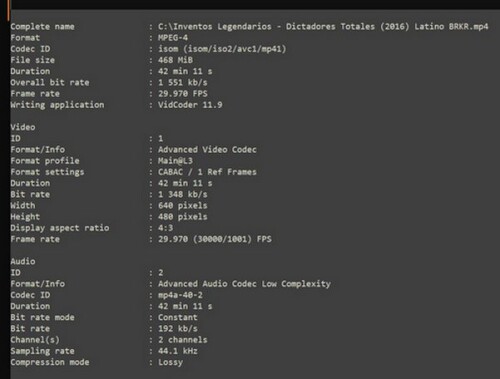
Task: Click the '29.970 (30000/1001) FPS' value
Action: pos(215,239)
